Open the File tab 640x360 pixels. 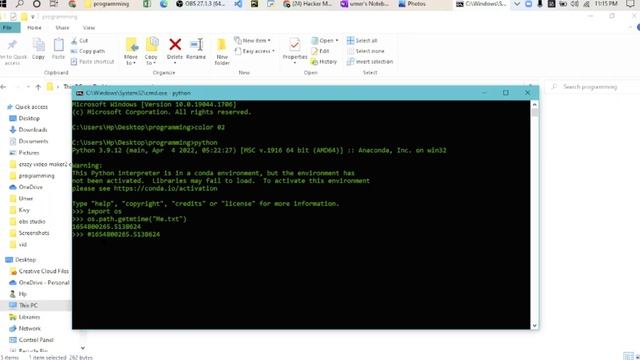9,28
